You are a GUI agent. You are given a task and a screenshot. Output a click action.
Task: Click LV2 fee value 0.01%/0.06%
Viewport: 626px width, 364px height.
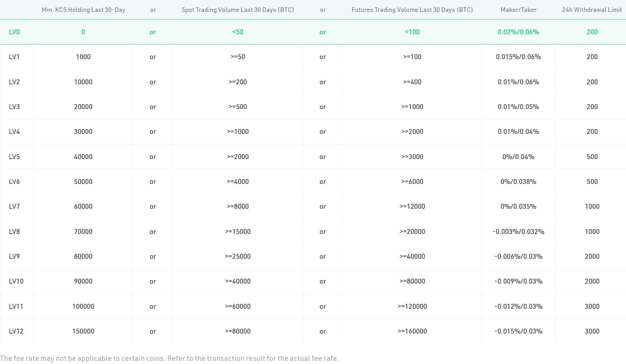pos(518,82)
